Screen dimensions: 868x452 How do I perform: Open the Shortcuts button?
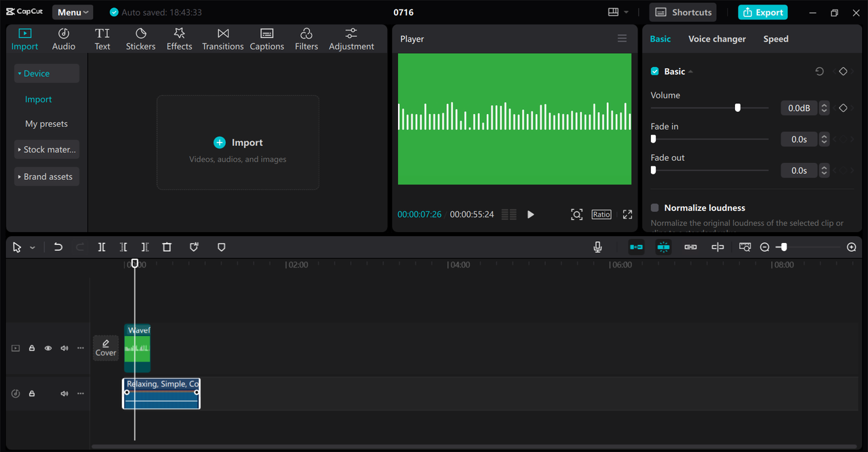click(684, 12)
